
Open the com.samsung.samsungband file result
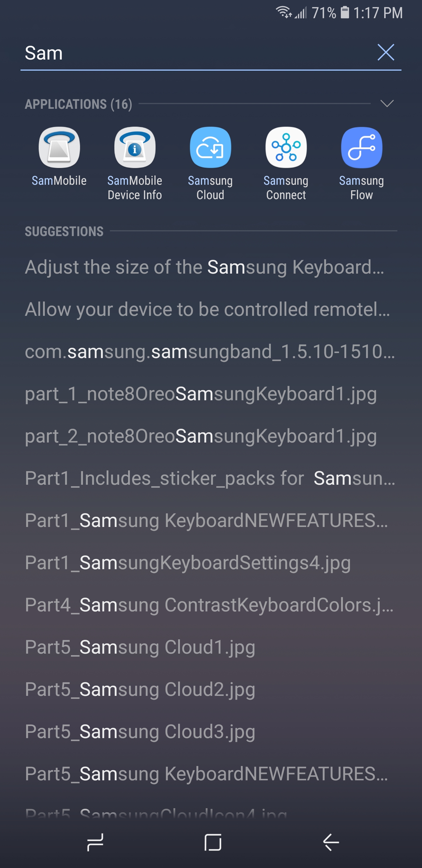click(x=210, y=352)
